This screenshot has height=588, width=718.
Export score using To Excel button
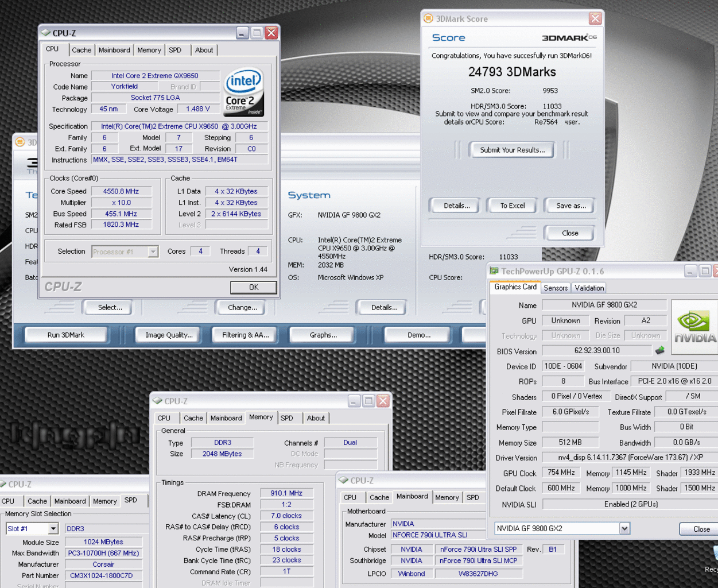click(x=513, y=206)
